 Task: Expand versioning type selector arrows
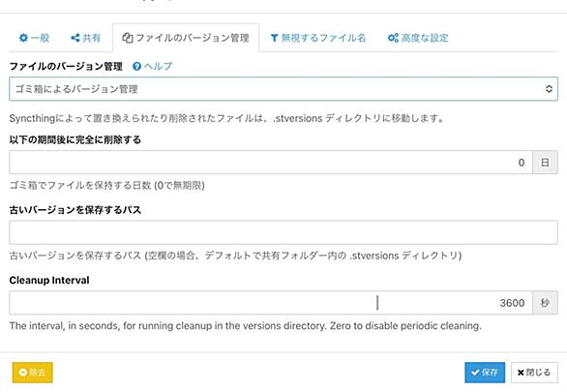click(x=549, y=89)
